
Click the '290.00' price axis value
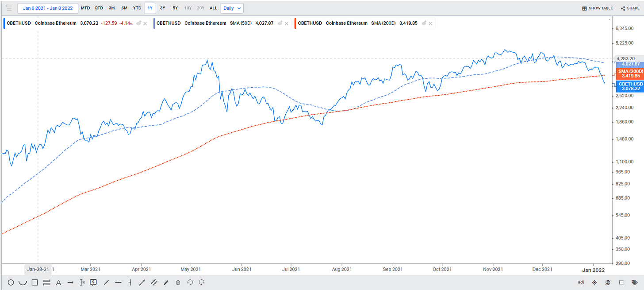(x=623, y=263)
